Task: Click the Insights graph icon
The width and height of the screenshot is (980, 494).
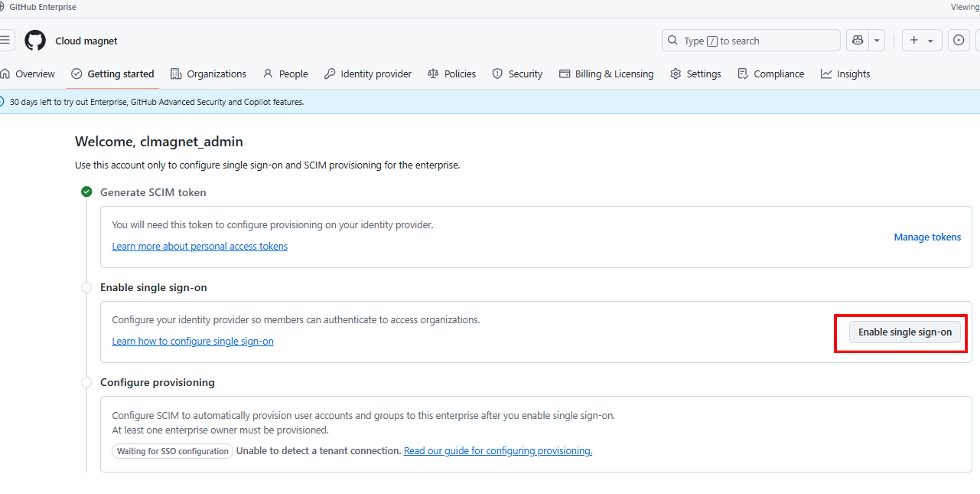Action: coord(826,73)
